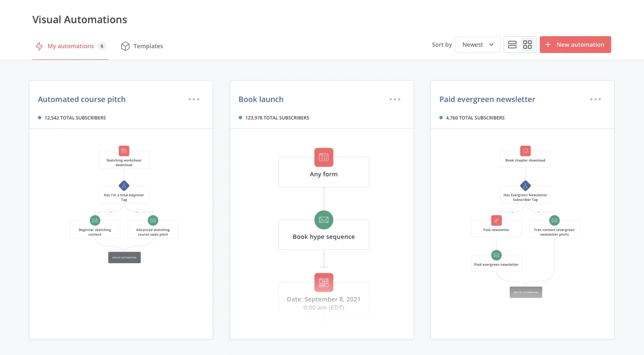This screenshot has width=644, height=355.
Task: Click the 'Book hype sequence' node label
Action: click(x=324, y=237)
